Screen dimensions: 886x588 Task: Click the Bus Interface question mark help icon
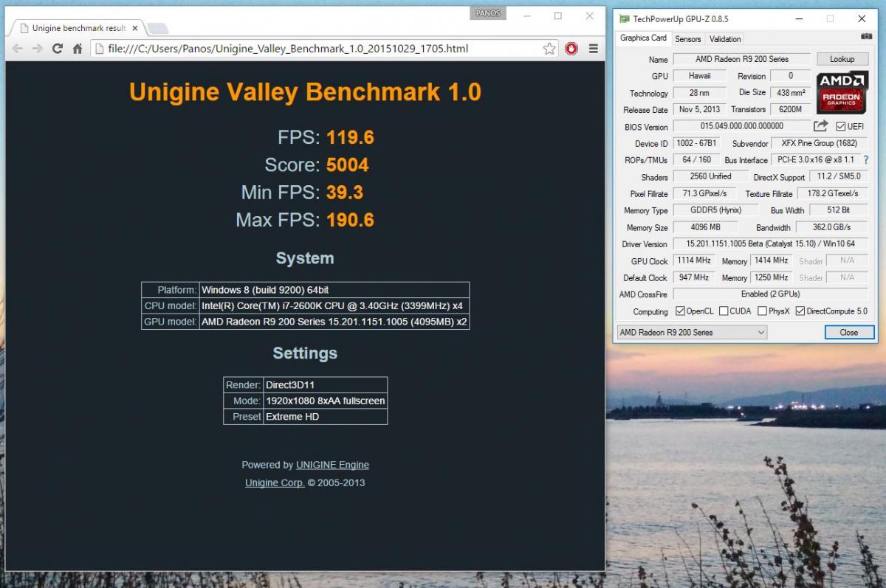866,160
